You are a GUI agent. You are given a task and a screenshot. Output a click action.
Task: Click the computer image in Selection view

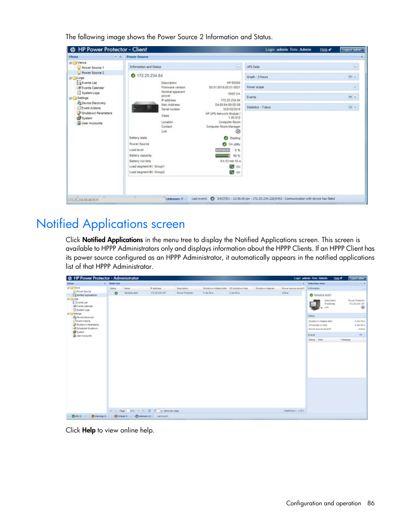click(314, 305)
